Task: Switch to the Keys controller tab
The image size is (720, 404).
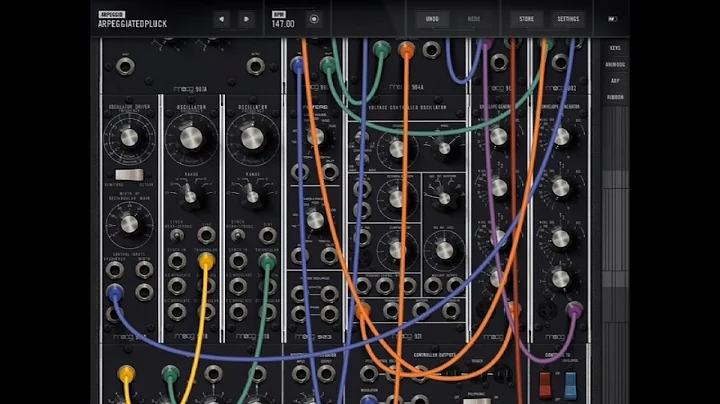Action: coord(615,48)
